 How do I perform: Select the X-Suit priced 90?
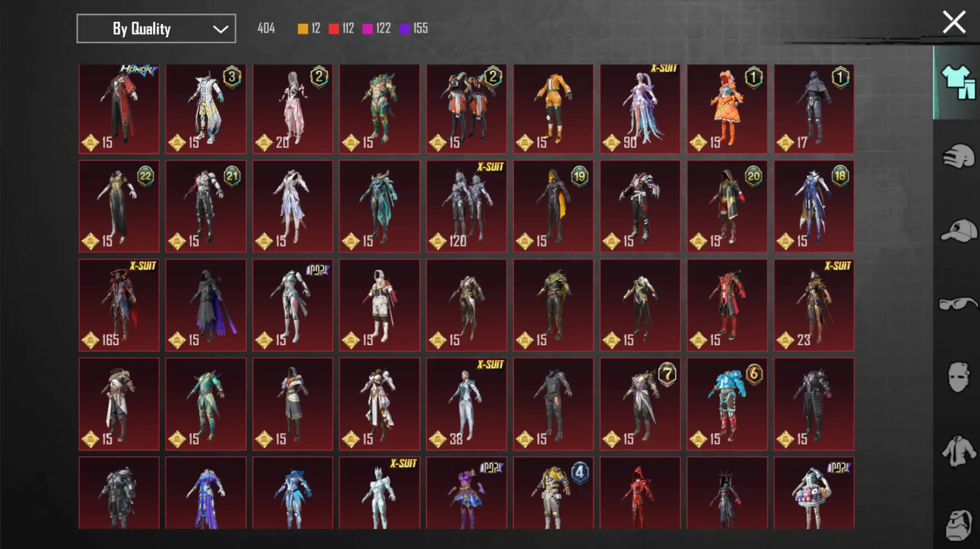pos(640,109)
